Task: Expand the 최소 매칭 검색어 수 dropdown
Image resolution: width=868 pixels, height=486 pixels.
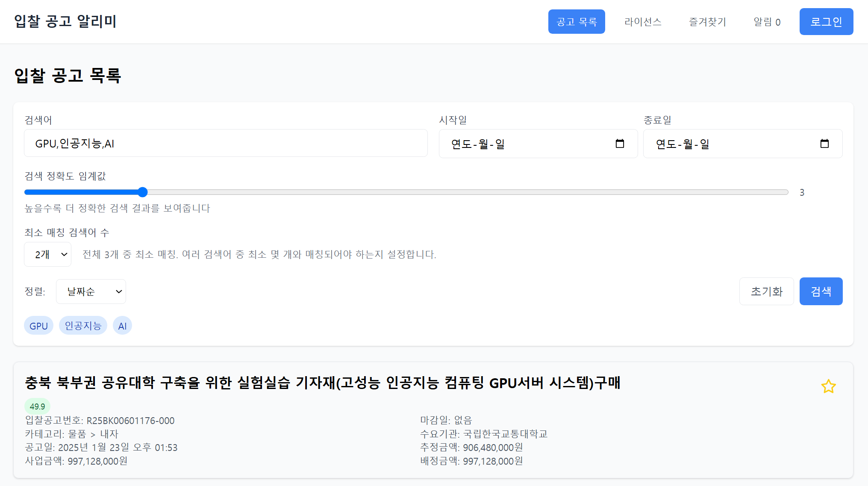Action: click(x=48, y=254)
